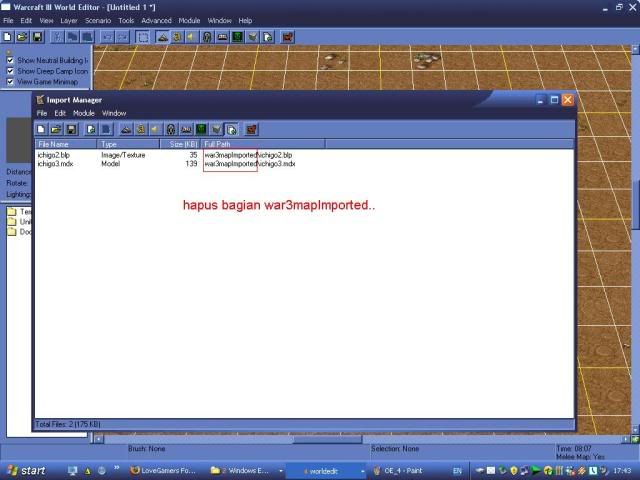Click left arrow of map horizontal scrollbar
The image size is (640, 480).
click(x=98, y=440)
